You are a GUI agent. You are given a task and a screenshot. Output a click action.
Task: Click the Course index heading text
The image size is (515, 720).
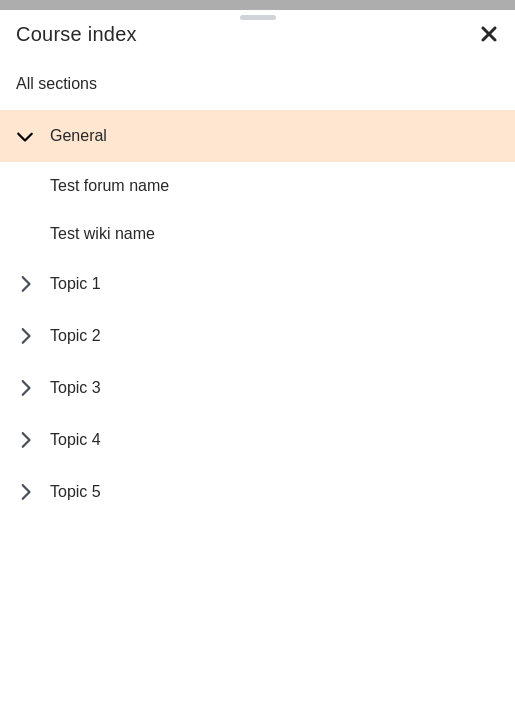76,34
